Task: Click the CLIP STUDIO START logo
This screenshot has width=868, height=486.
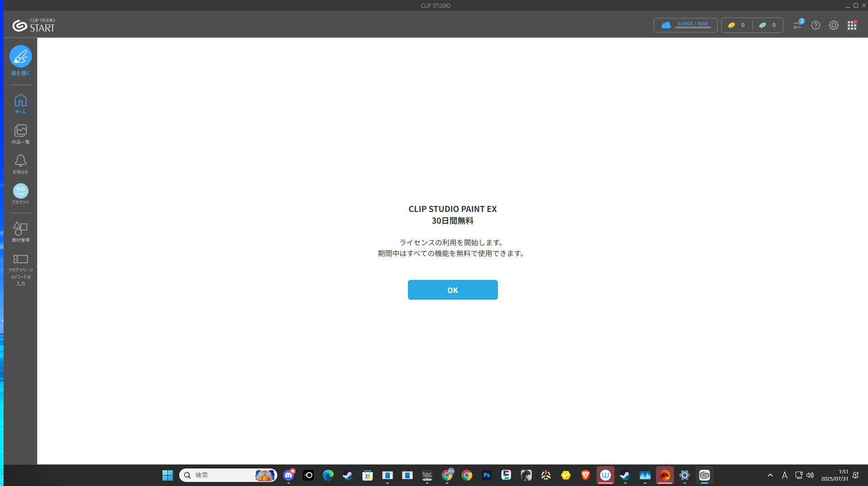Action: (34, 25)
